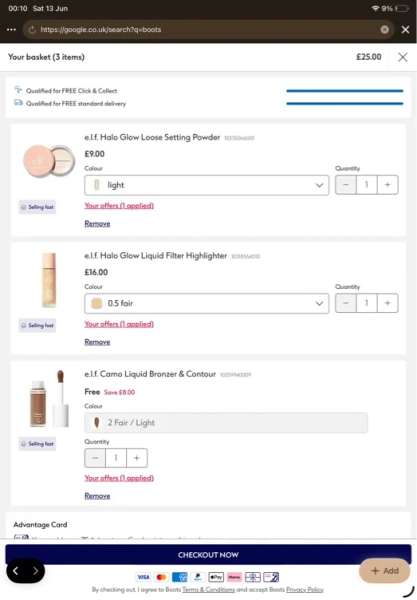Click the CHECKOUT NOW button
This screenshot has width=417, height=600.
[208, 555]
